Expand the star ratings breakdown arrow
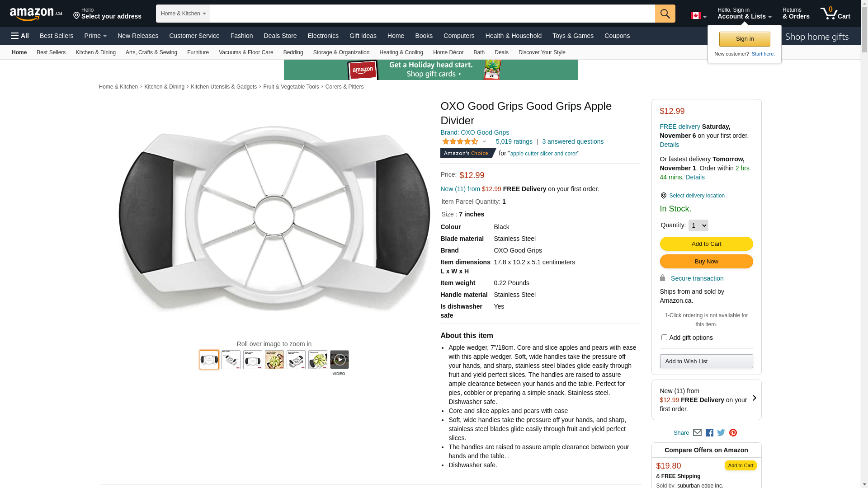 (x=484, y=142)
